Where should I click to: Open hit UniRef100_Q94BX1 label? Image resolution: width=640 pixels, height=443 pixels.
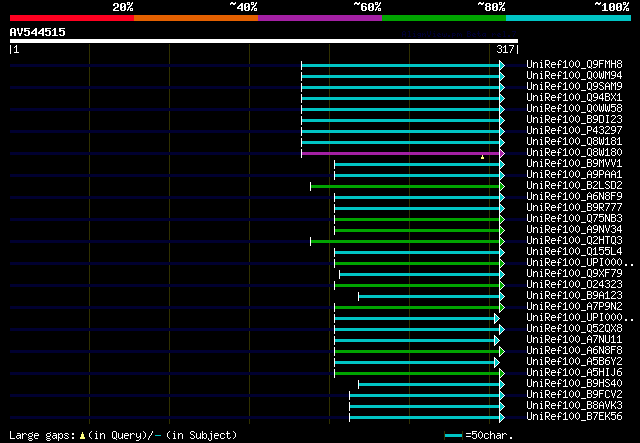[x=574, y=98]
